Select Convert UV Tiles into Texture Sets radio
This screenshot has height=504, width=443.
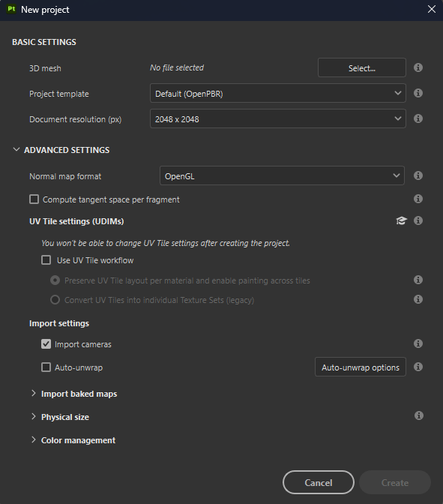point(55,300)
